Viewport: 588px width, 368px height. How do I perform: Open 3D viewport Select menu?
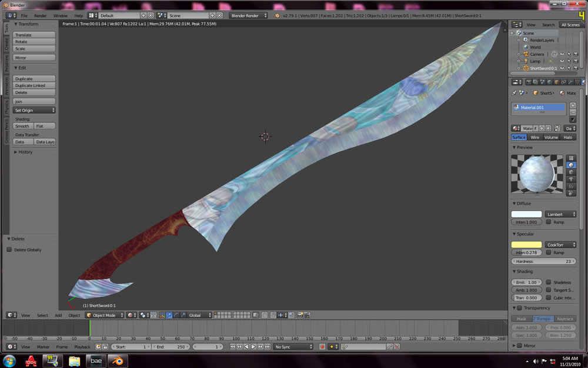pos(42,316)
